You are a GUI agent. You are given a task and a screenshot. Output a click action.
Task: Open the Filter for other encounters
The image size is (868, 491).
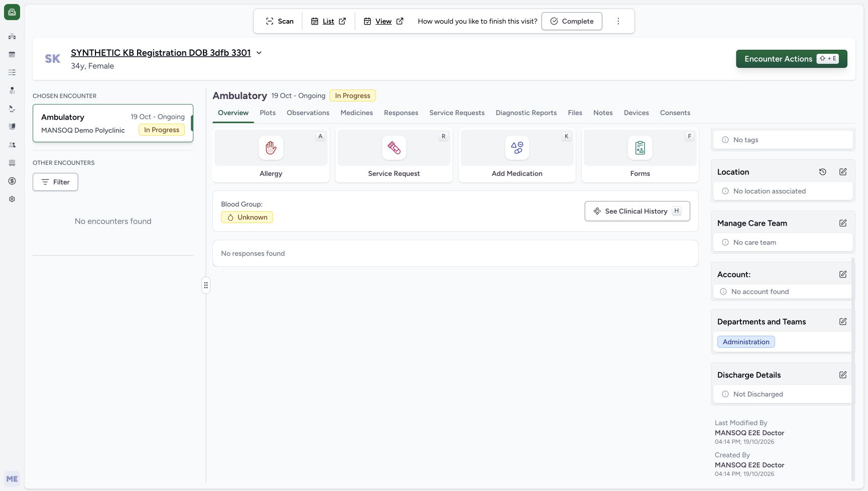55,182
